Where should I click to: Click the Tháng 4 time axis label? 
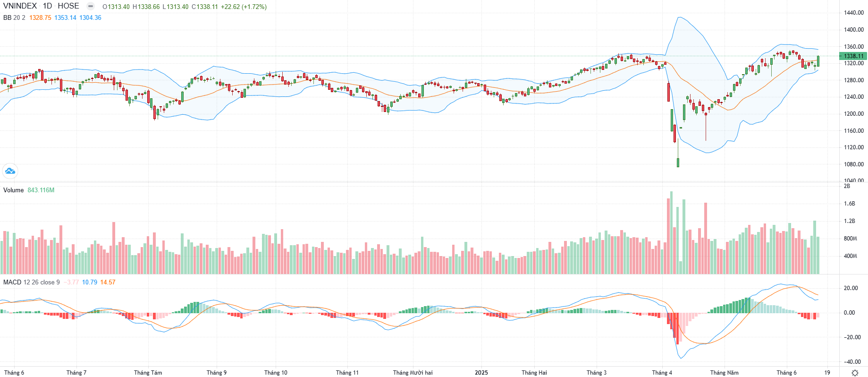click(662, 373)
